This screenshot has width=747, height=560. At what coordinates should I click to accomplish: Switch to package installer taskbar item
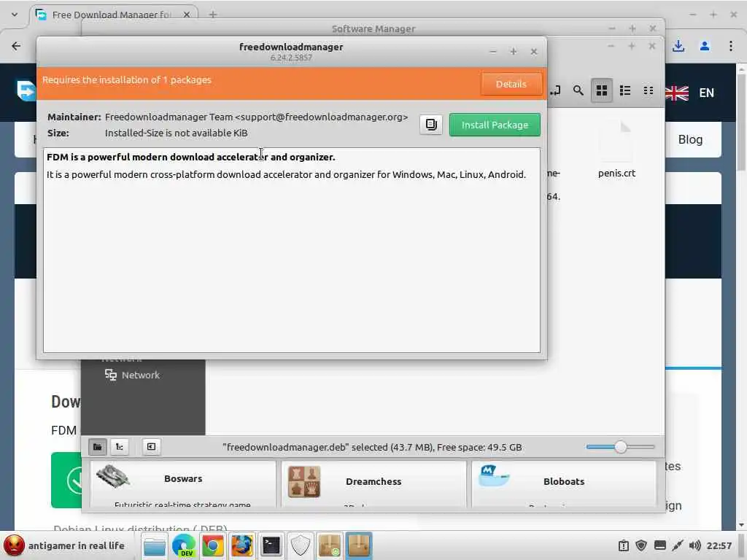coord(359,545)
